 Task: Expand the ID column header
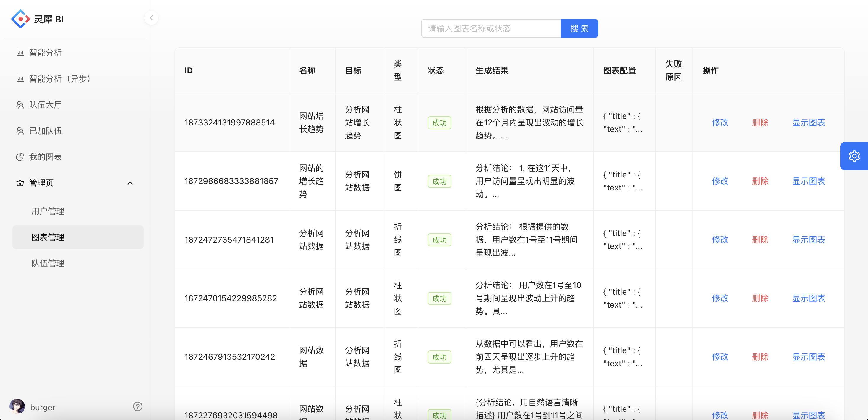188,70
